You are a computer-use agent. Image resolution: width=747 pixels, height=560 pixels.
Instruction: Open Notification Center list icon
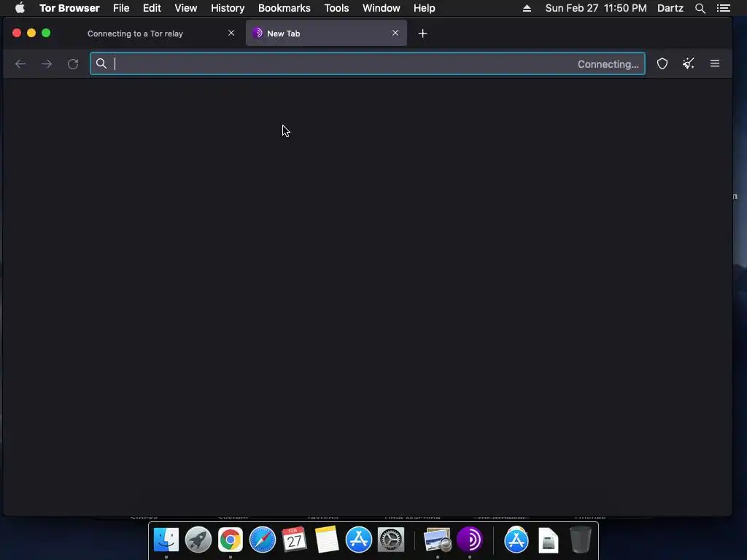click(724, 8)
